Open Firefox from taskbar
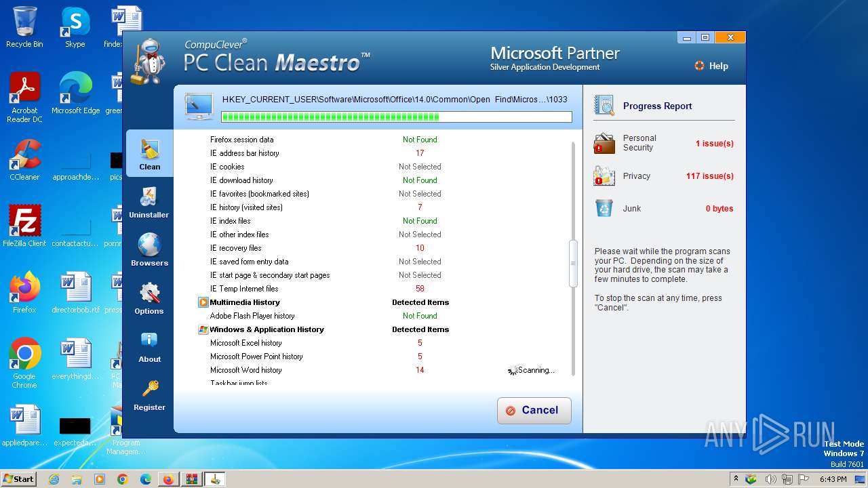The image size is (868, 488). tap(168, 479)
